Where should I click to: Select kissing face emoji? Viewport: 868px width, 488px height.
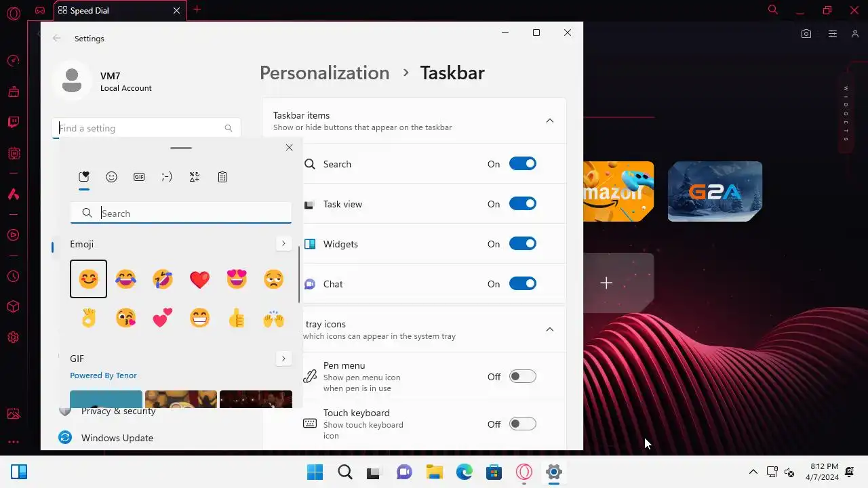125,317
